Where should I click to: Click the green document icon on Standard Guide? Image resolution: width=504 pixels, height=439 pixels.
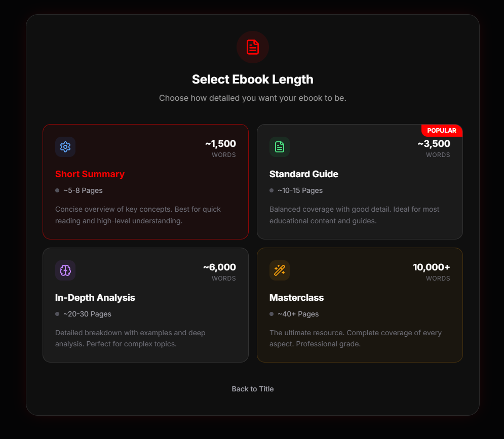coord(280,147)
